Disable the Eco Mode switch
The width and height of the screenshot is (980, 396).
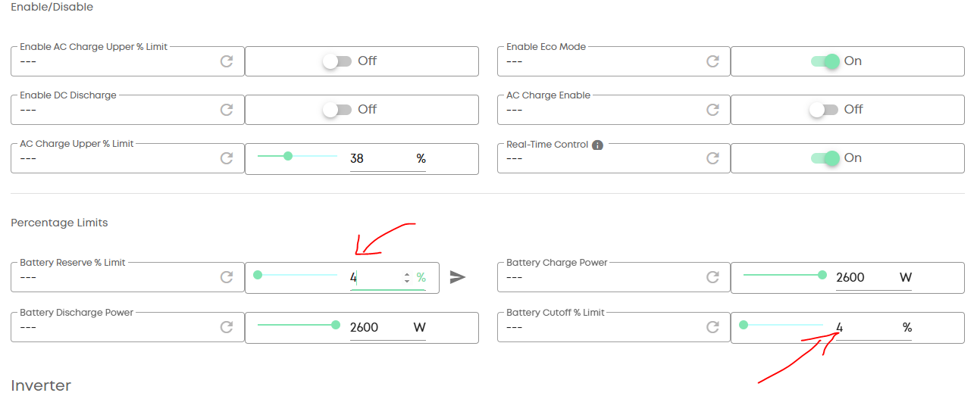[x=825, y=61]
